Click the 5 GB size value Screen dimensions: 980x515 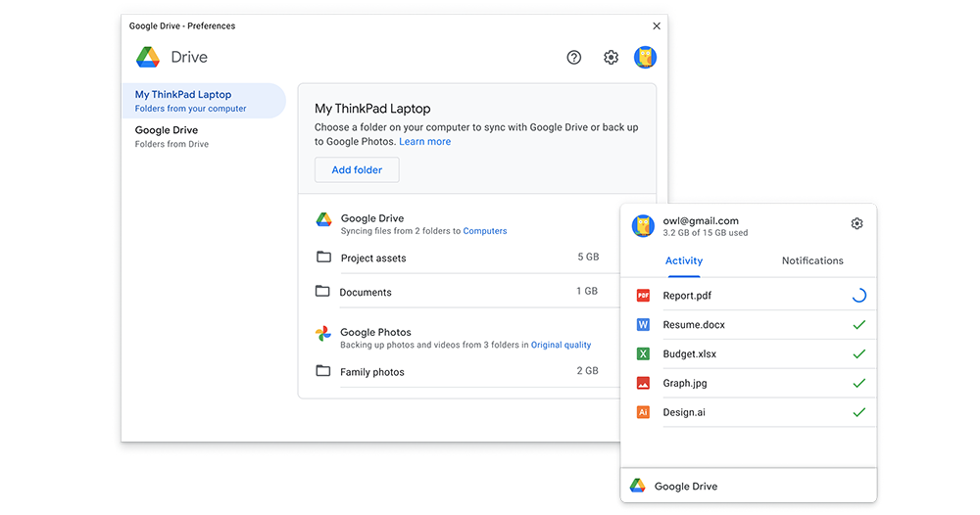588,257
